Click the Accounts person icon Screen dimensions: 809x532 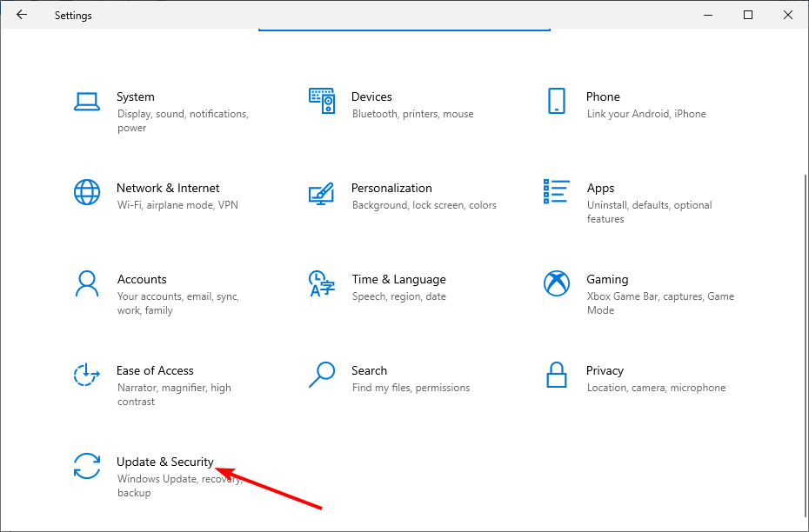point(87,283)
